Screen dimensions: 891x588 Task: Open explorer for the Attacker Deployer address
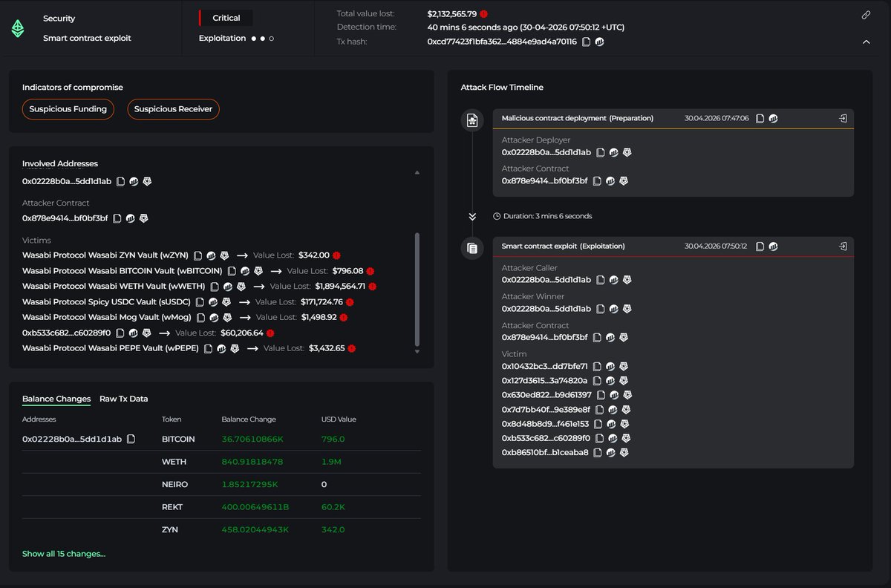click(614, 152)
